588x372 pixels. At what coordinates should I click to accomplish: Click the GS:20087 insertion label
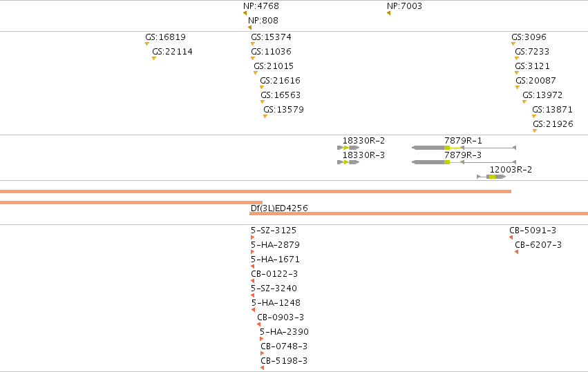click(536, 81)
